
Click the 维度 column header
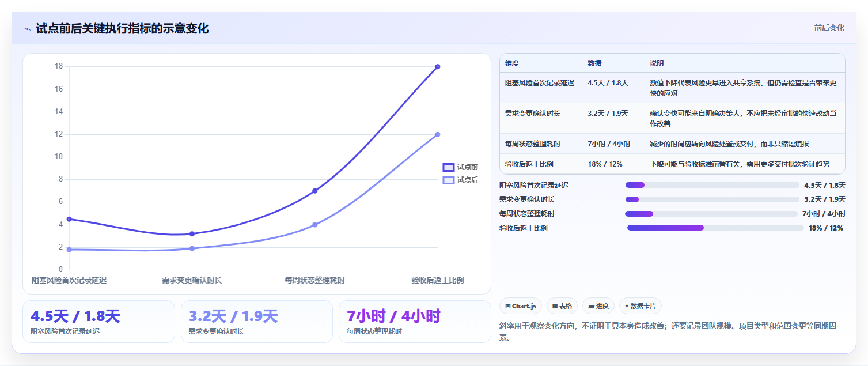point(512,63)
